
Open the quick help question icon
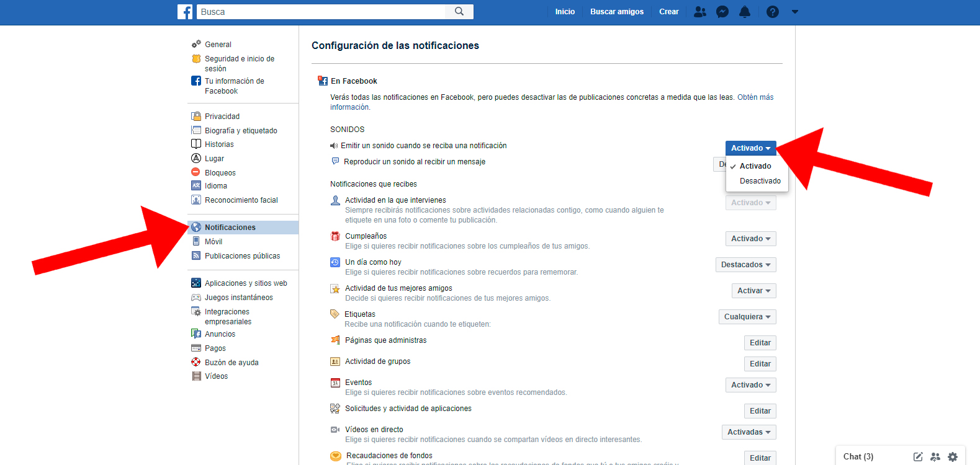[773, 12]
